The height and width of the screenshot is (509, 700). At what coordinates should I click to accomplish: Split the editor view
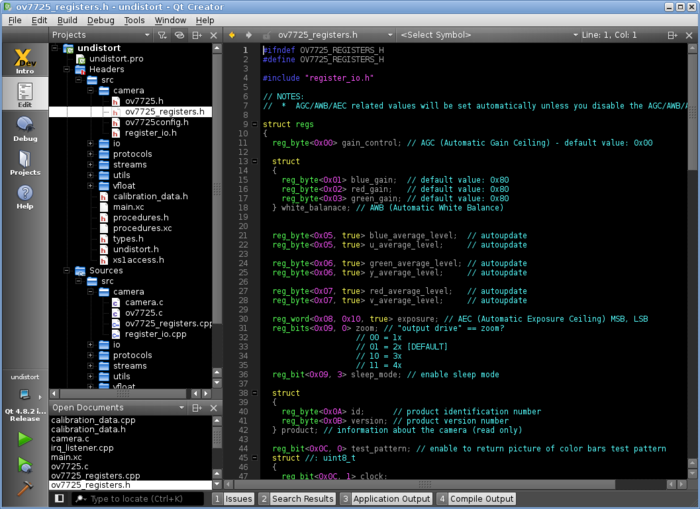pyautogui.click(x=672, y=35)
